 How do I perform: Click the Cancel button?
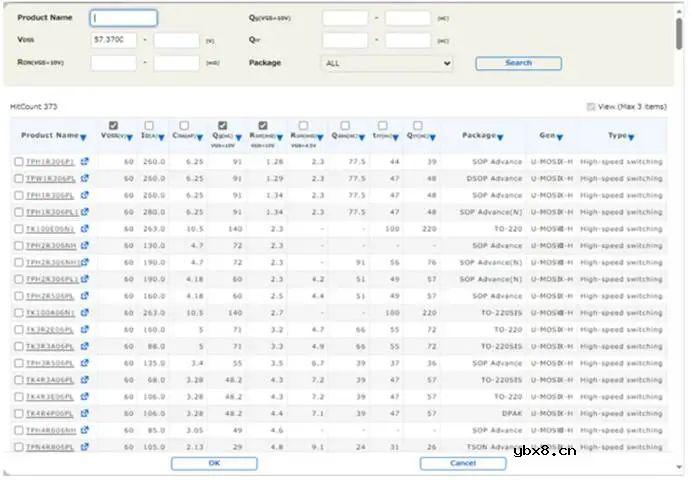point(463,464)
